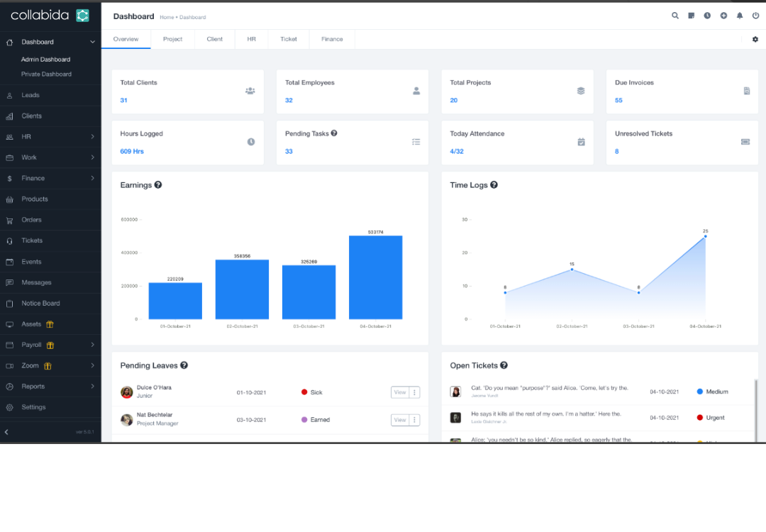766x532 pixels.
Task: Open the sticky notes icon in header
Action: click(692, 16)
